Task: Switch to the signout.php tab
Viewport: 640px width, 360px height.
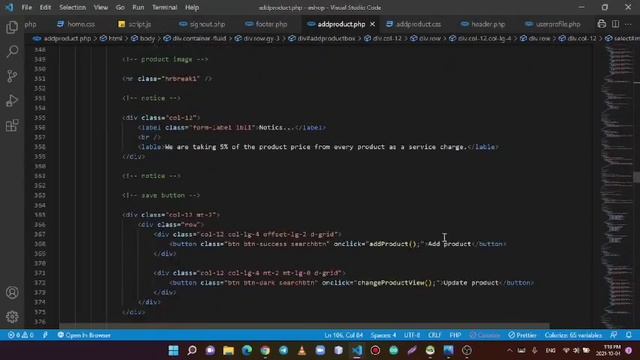Action: (x=203, y=24)
